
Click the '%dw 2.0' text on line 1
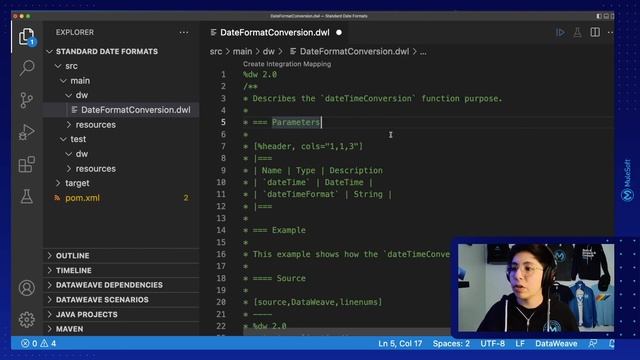[x=260, y=75]
